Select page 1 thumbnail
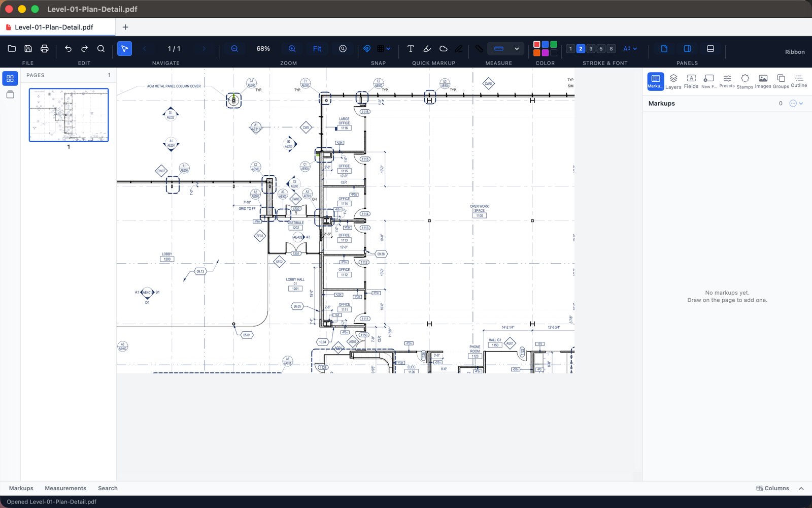This screenshot has height=508, width=812. (x=69, y=115)
